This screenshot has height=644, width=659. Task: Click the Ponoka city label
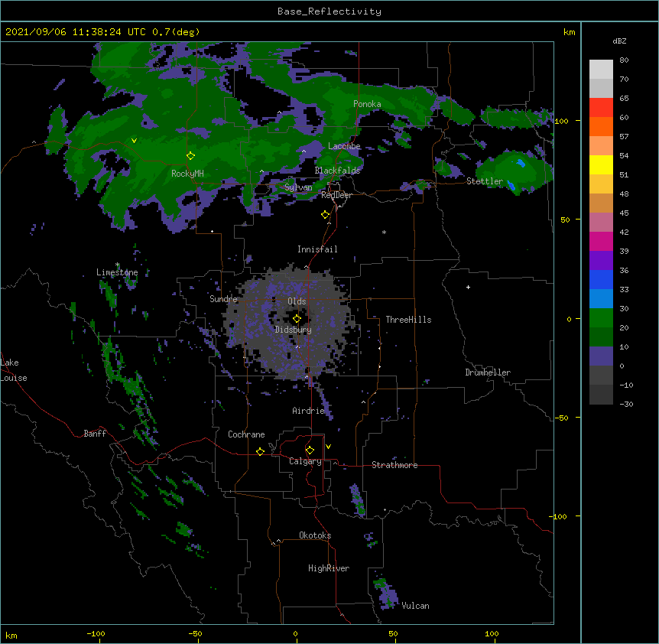[x=367, y=104]
